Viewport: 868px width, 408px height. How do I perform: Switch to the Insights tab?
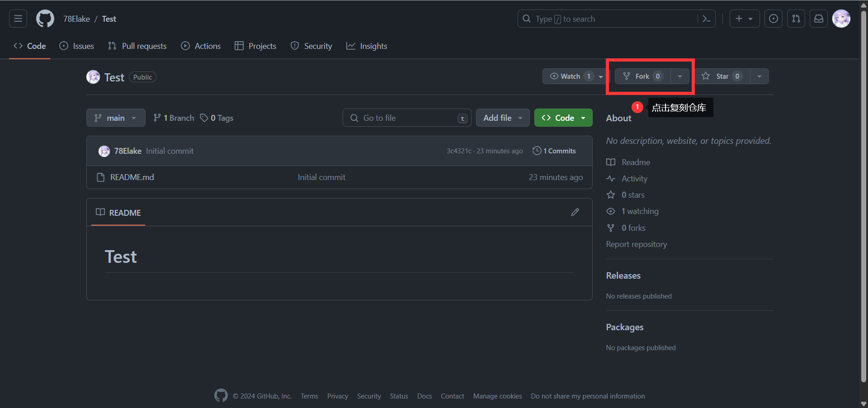click(x=367, y=46)
